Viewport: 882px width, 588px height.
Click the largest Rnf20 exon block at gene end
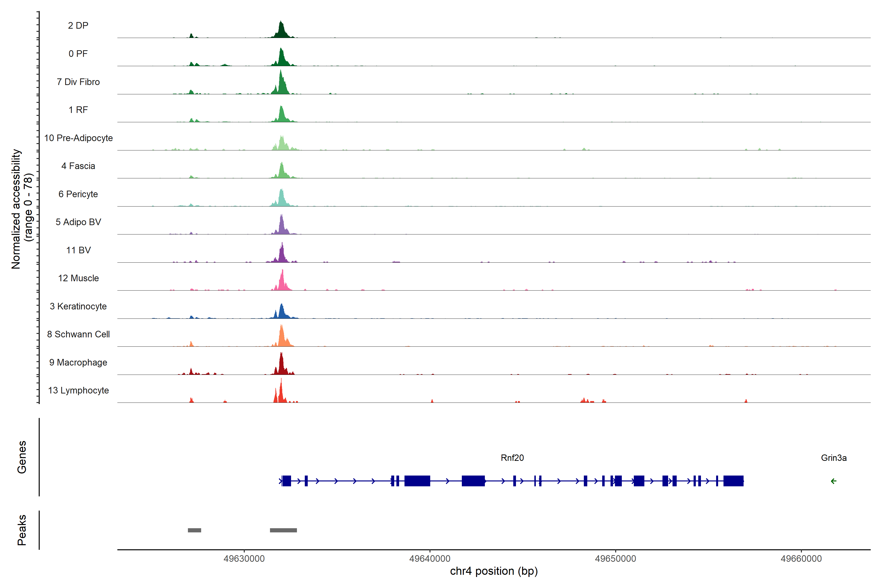click(733, 481)
